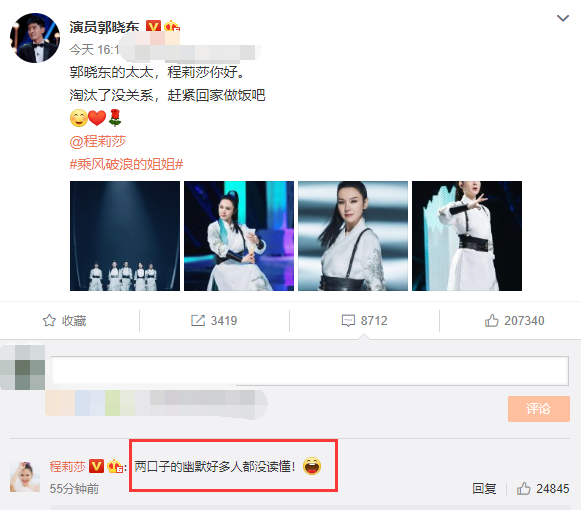Open the post options chevron menu
Image resolution: width=581 pixels, height=510 pixels.
click(563, 18)
